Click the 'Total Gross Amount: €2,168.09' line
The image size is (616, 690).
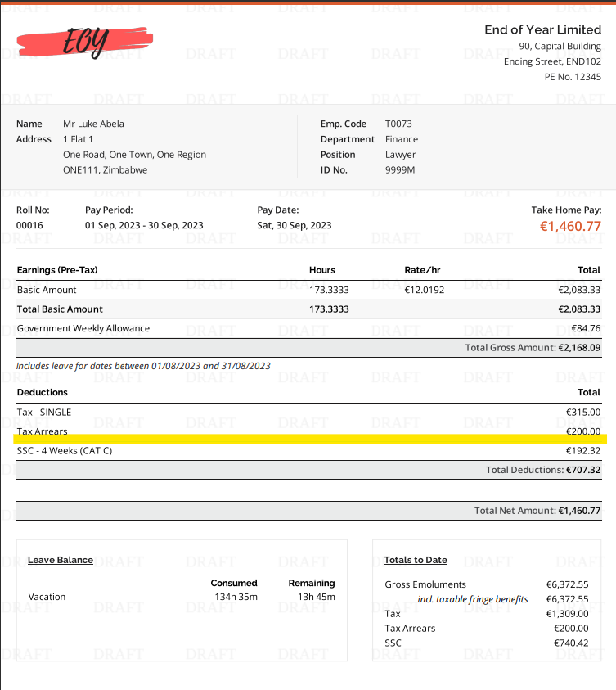coord(533,348)
